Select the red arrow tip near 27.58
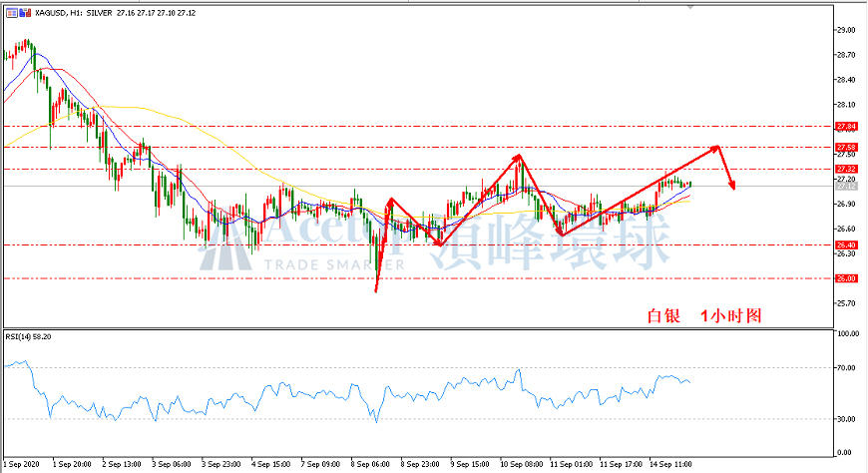This screenshot has height=473, width=868. tap(714, 148)
